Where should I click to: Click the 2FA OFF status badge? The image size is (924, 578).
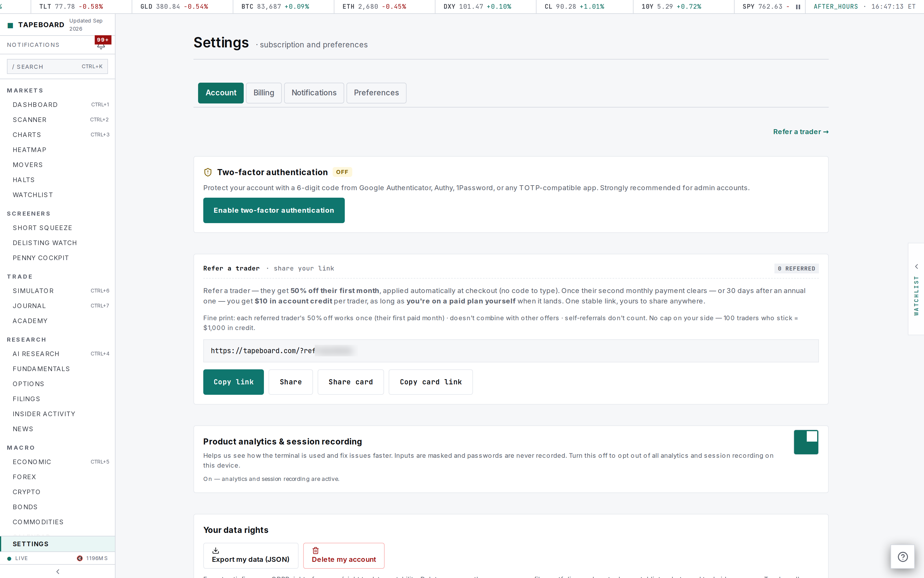point(342,172)
